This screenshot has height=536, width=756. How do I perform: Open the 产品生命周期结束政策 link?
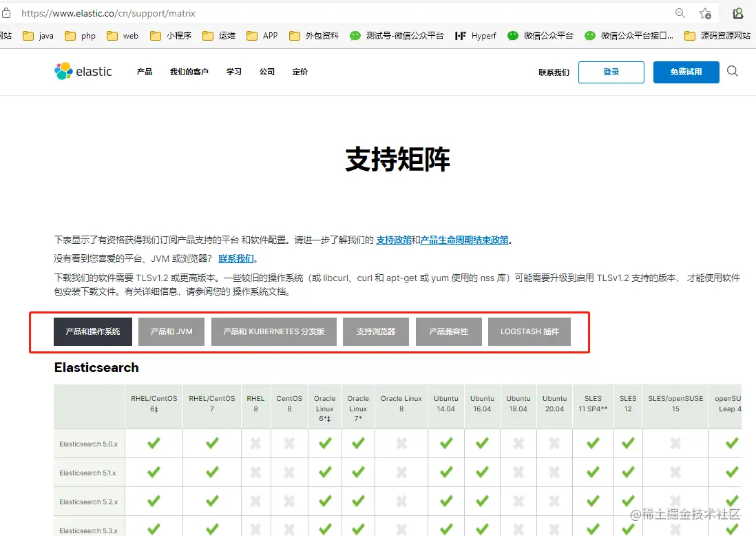[x=464, y=240]
